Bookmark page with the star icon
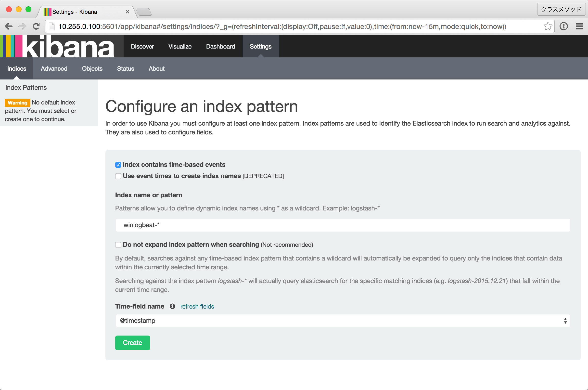Viewport: 588px width, 390px height. click(548, 26)
